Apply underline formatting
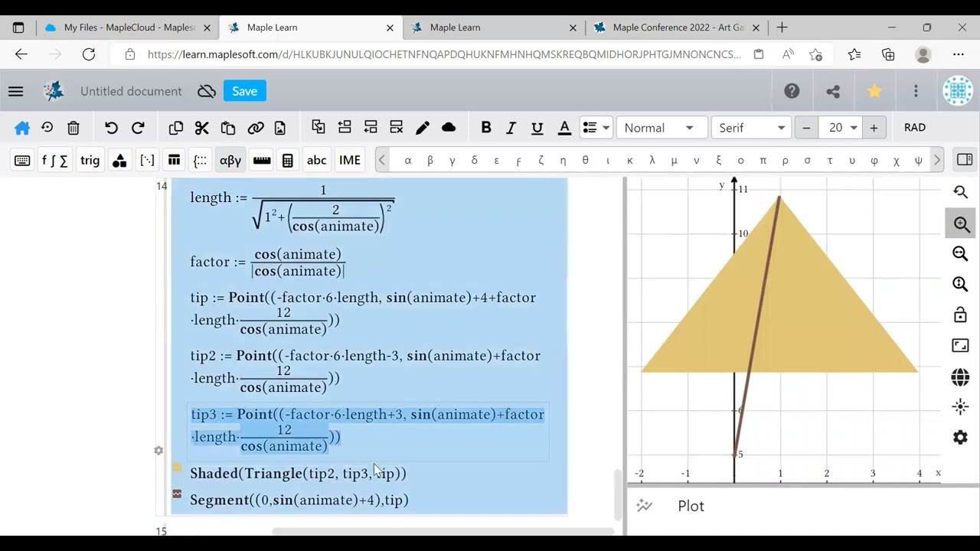The image size is (980, 551). 537,128
